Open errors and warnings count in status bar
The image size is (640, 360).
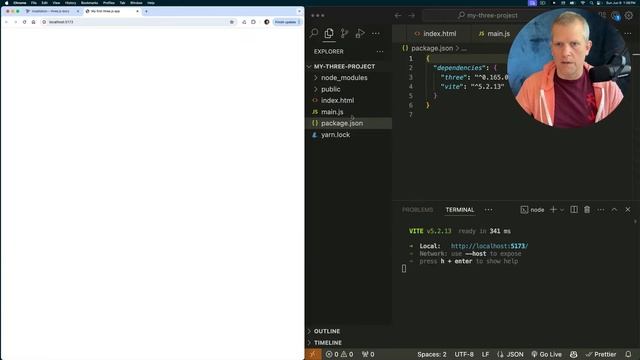pos(339,354)
